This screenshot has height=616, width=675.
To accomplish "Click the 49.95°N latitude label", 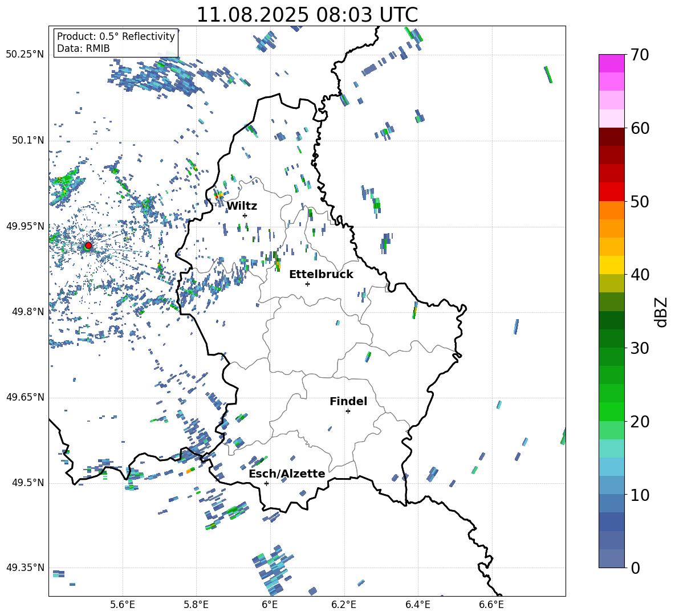I will pyautogui.click(x=25, y=226).
